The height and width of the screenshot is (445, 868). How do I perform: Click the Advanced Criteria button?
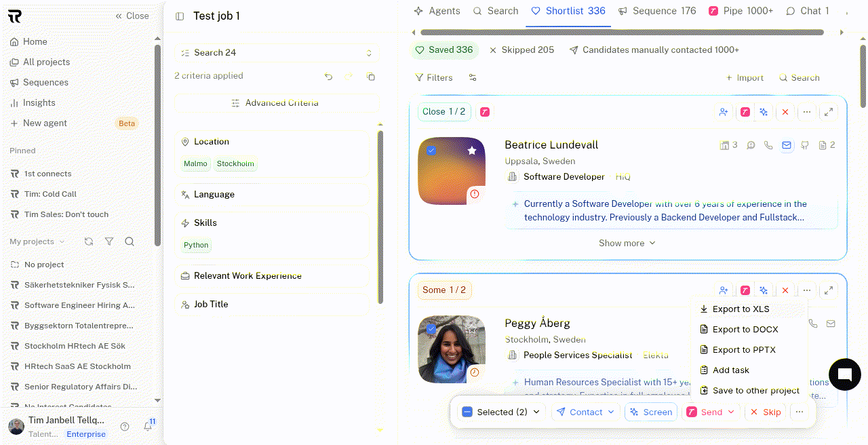point(277,103)
